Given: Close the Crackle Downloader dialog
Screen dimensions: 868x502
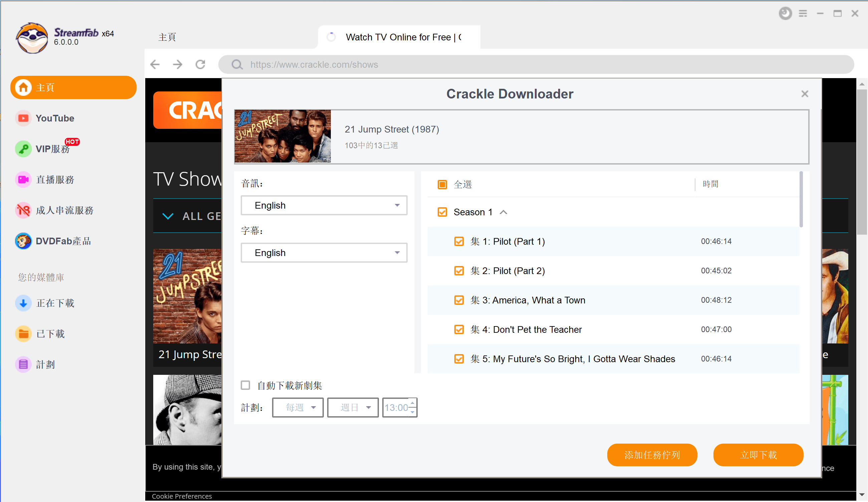Looking at the screenshot, I should pos(805,94).
